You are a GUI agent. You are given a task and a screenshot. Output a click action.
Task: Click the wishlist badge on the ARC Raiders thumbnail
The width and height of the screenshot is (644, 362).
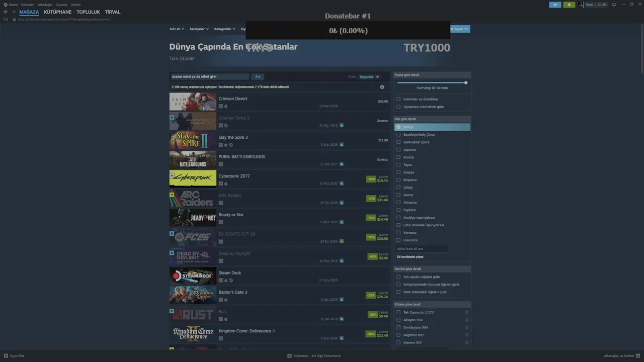[172, 195]
